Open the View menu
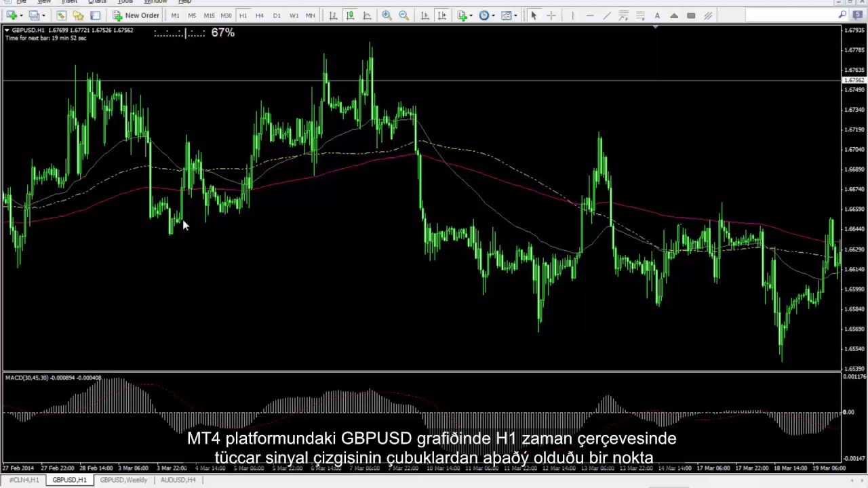 pyautogui.click(x=44, y=2)
